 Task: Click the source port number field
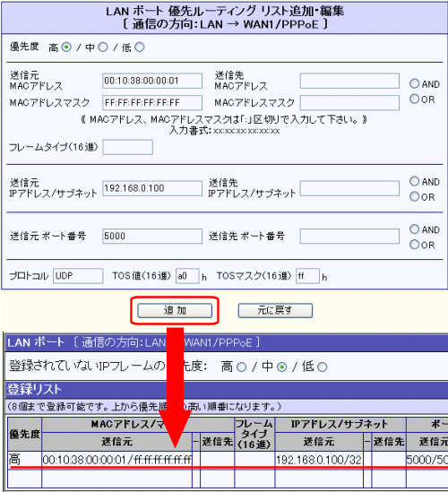click(x=152, y=236)
